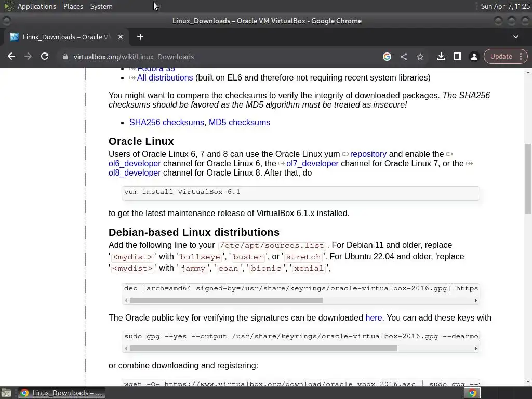This screenshot has width=532, height=399.
Task: Click the page vertical scrollbar thumb
Action: pyautogui.click(x=528, y=179)
